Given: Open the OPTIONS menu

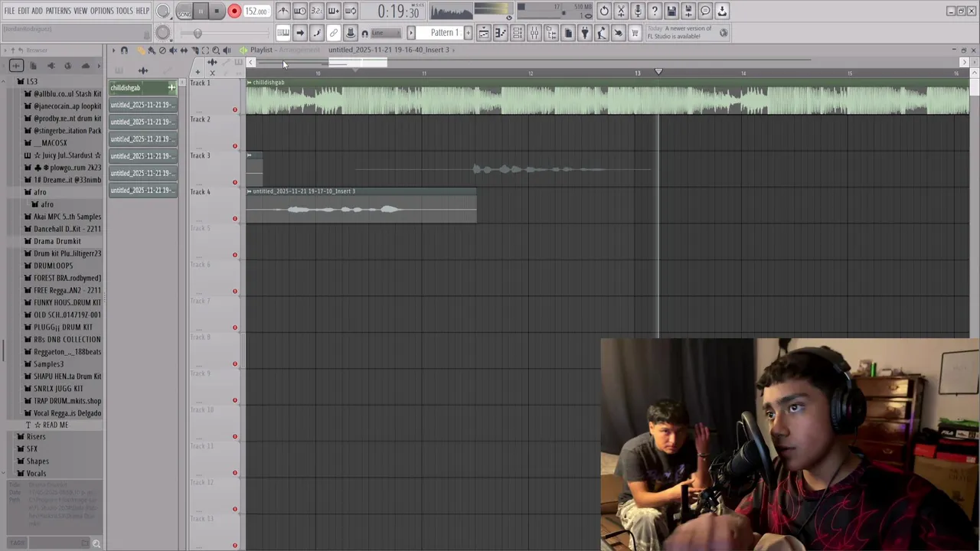Looking at the screenshot, I should pos(102,11).
